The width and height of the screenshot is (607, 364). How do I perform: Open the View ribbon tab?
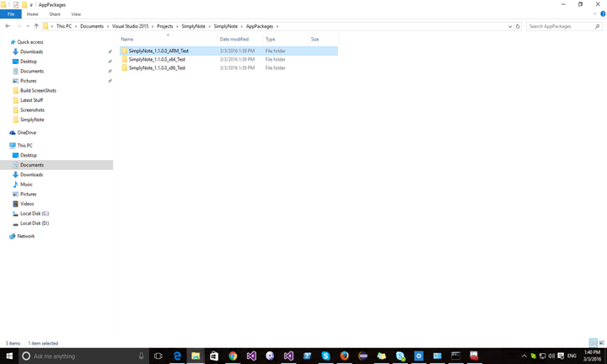click(76, 14)
